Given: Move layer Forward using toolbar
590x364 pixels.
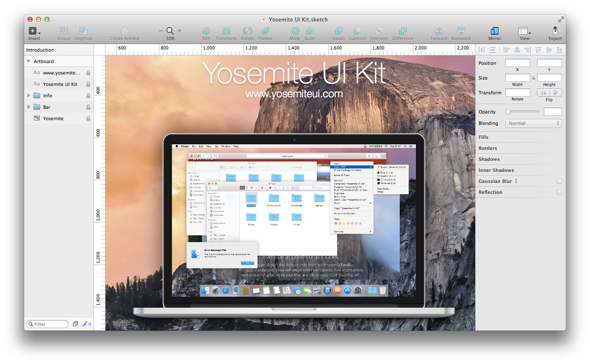Looking at the screenshot, I should [x=439, y=31].
